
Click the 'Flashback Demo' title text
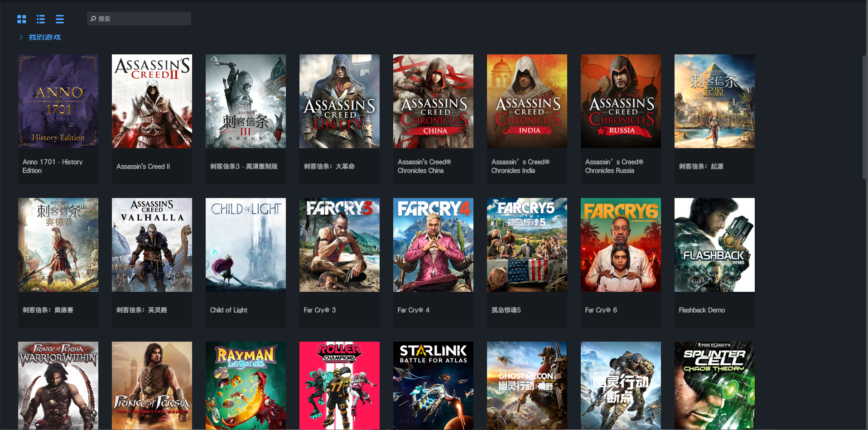pyautogui.click(x=702, y=310)
